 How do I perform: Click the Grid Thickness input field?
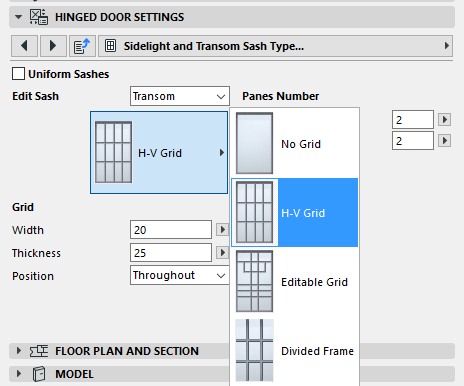pyautogui.click(x=171, y=253)
